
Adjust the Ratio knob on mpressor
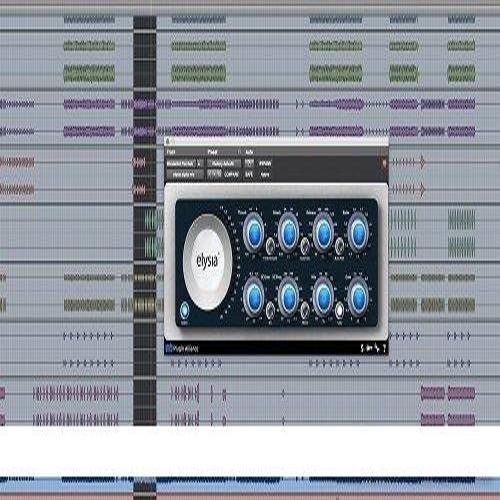(358, 233)
